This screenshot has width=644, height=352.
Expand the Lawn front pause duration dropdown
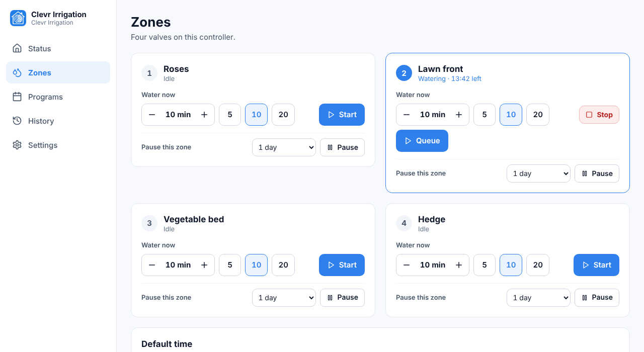pos(538,173)
